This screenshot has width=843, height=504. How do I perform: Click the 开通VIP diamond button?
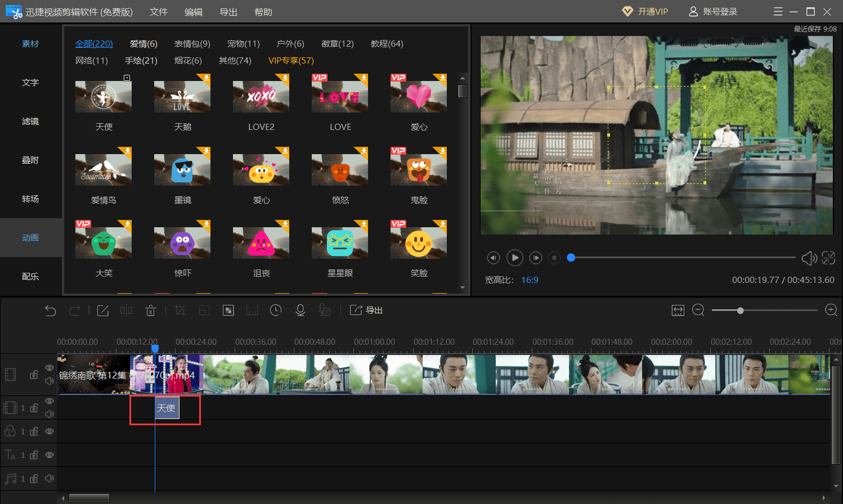pyautogui.click(x=645, y=12)
